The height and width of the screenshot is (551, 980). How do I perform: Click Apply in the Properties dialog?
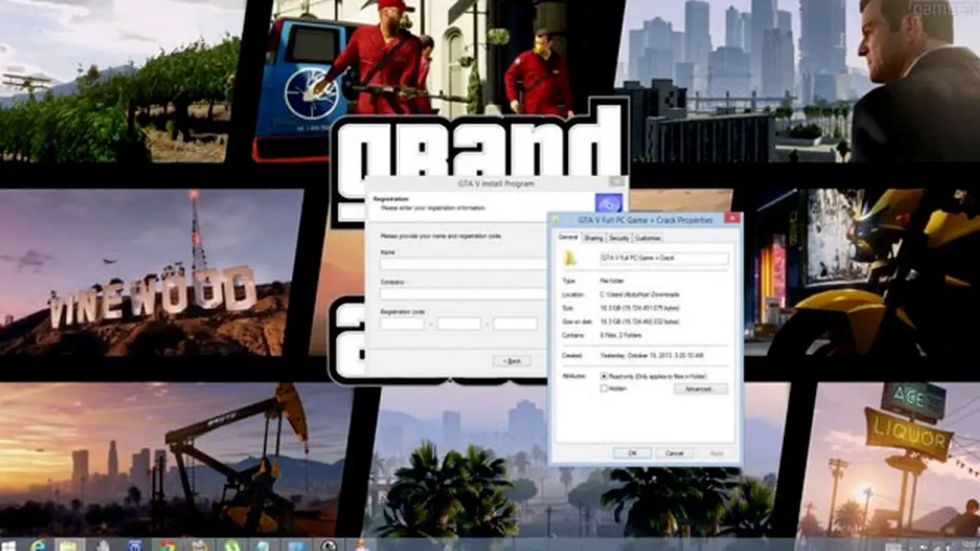coord(717,453)
